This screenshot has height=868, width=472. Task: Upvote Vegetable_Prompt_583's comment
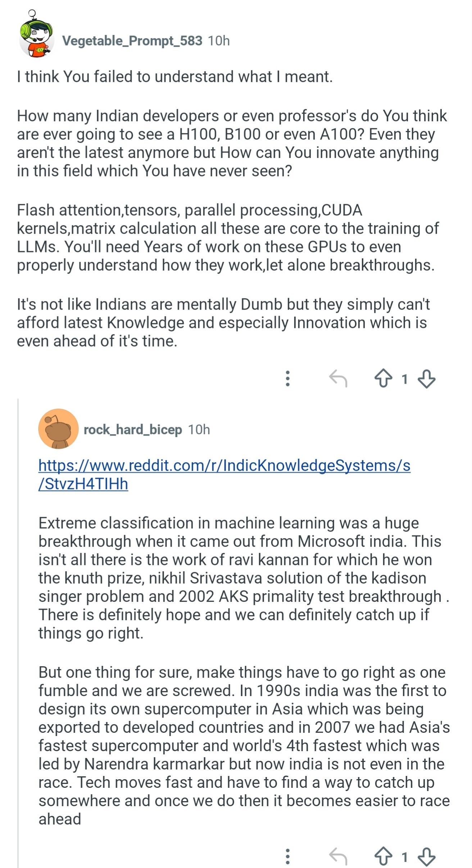[x=383, y=379]
